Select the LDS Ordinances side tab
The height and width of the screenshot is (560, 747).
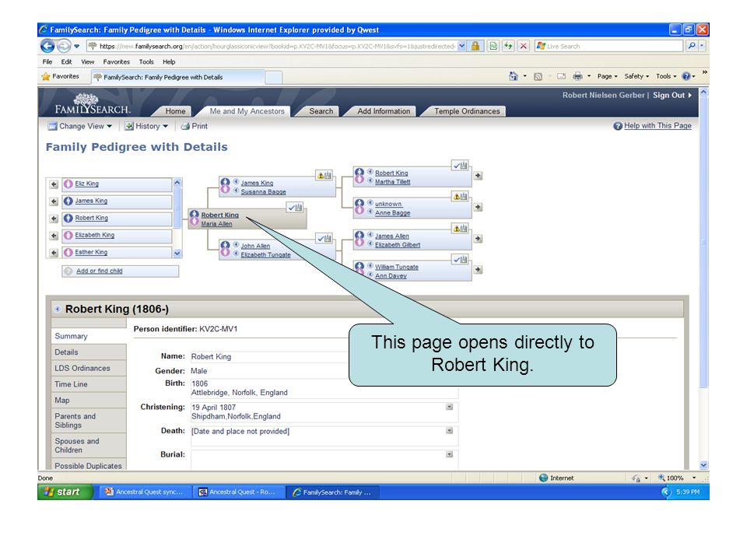click(x=89, y=368)
